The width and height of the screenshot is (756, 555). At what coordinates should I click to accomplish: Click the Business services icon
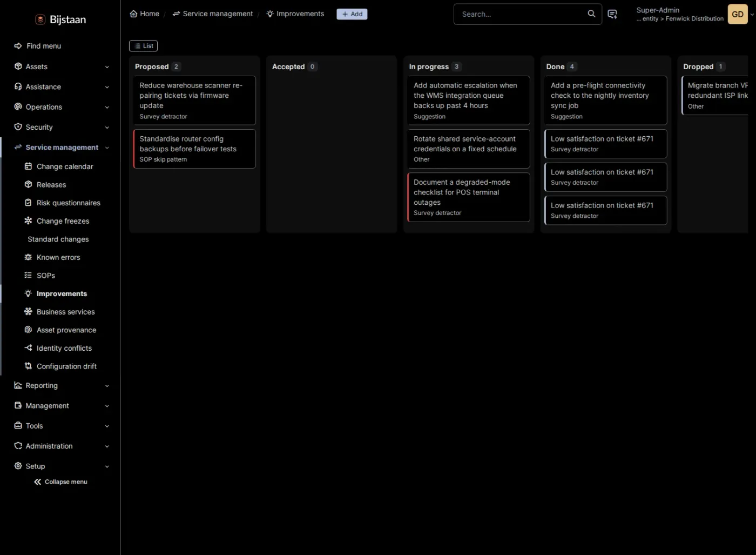coord(29,312)
